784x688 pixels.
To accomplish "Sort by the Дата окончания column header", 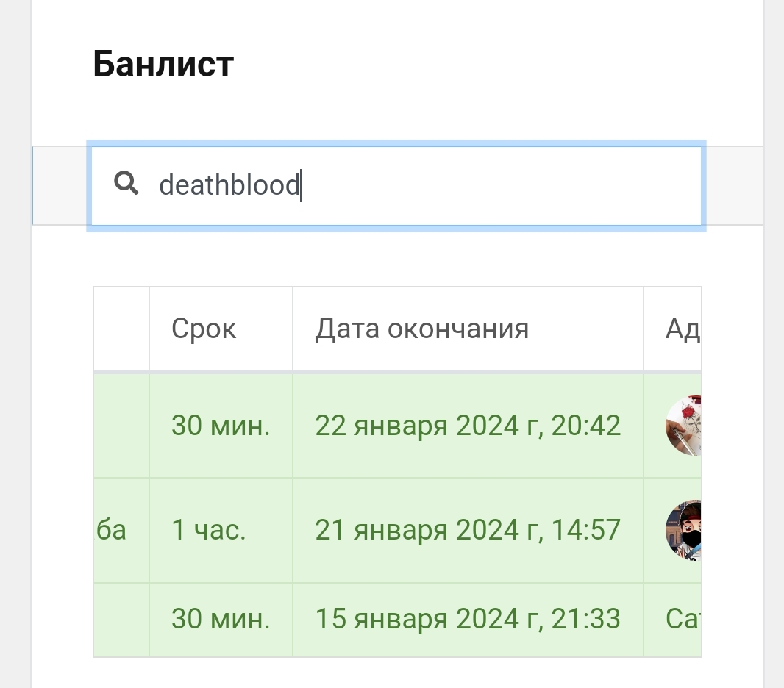I will pos(422,329).
